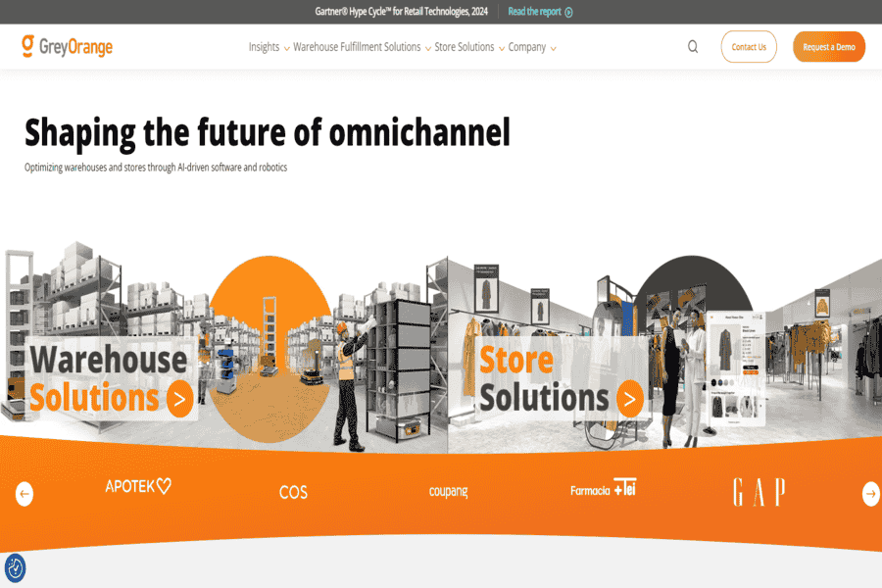Go to previous customer logos

(24, 494)
